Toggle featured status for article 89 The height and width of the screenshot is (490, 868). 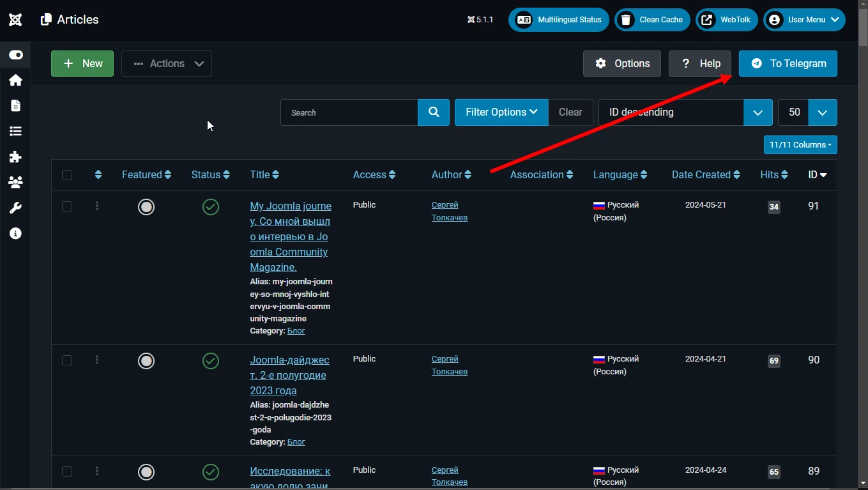click(146, 472)
